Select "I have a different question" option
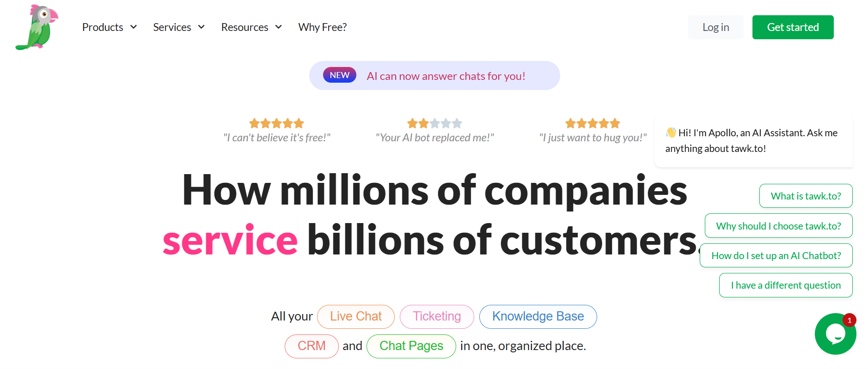868x369 pixels. (786, 285)
